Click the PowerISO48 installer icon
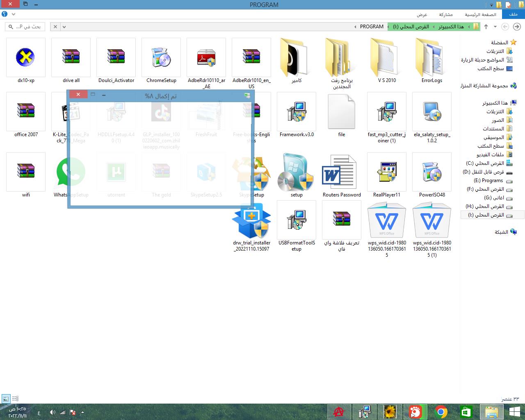The image size is (525, 420). [x=432, y=172]
